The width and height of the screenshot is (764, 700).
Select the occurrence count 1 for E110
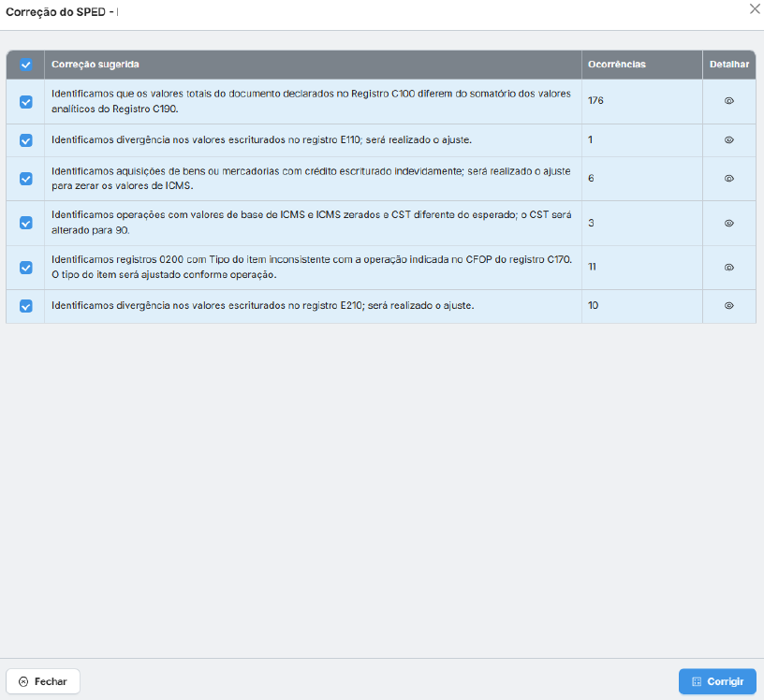pyautogui.click(x=590, y=139)
